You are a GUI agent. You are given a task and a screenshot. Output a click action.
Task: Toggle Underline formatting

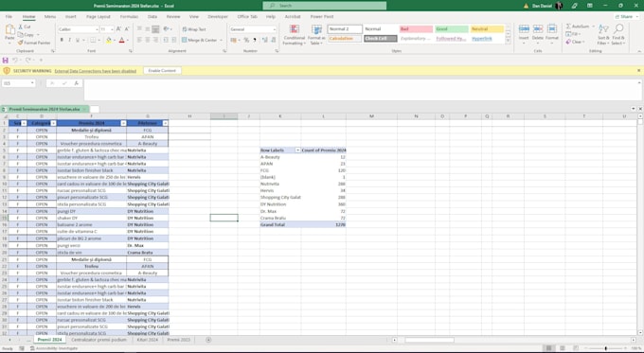coord(78,40)
